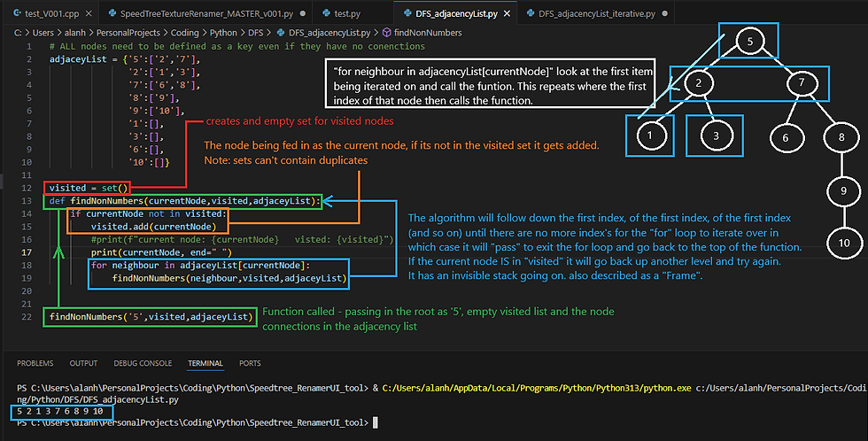Click "if currentNode not in visited:" line
Viewport: 868px width, 441px height.
[148, 213]
